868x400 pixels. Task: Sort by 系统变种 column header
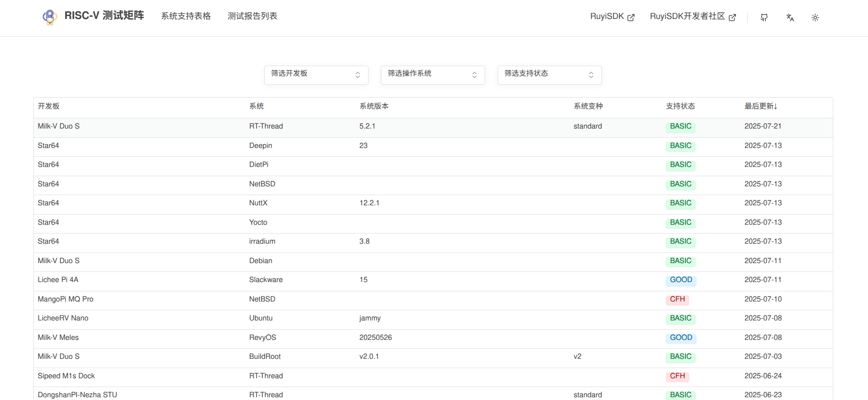pos(588,106)
